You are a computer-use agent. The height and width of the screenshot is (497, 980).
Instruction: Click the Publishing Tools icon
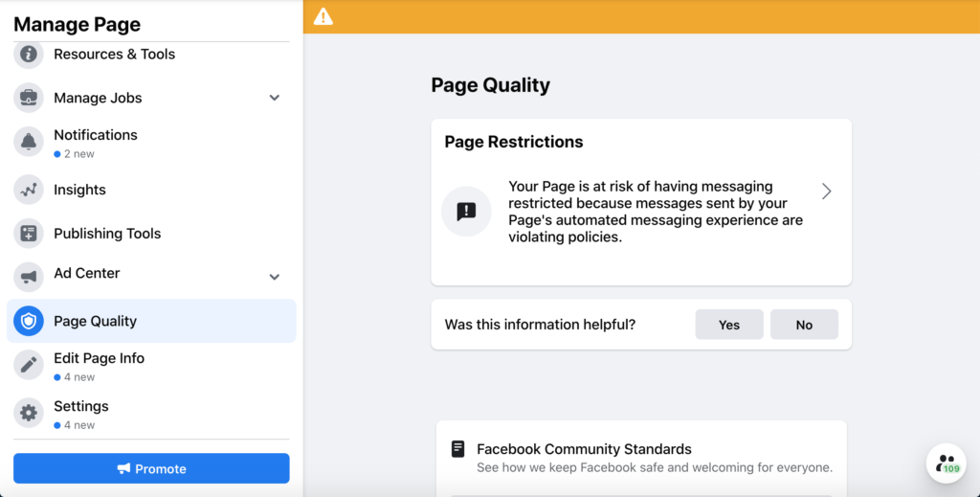(x=28, y=234)
